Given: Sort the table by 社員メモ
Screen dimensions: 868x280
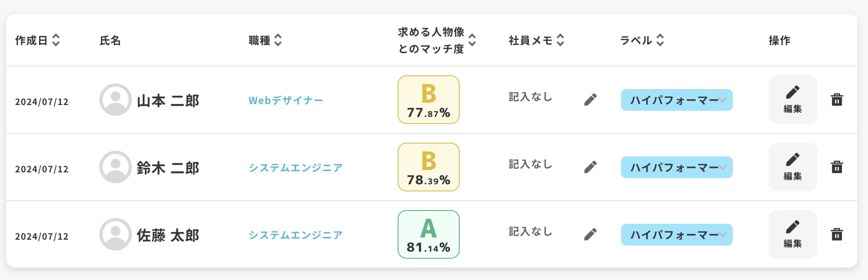Looking at the screenshot, I should pyautogui.click(x=560, y=40).
